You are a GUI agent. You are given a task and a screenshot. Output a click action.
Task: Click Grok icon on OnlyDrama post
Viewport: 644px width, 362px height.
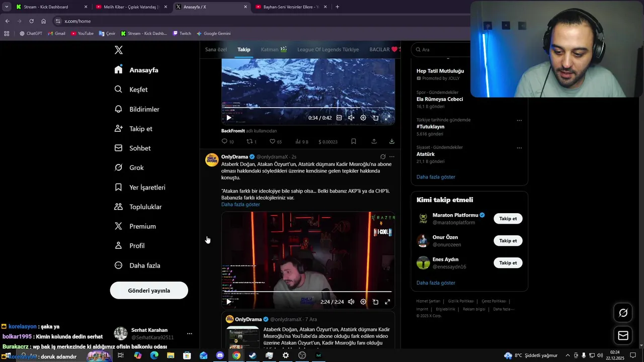(x=383, y=157)
